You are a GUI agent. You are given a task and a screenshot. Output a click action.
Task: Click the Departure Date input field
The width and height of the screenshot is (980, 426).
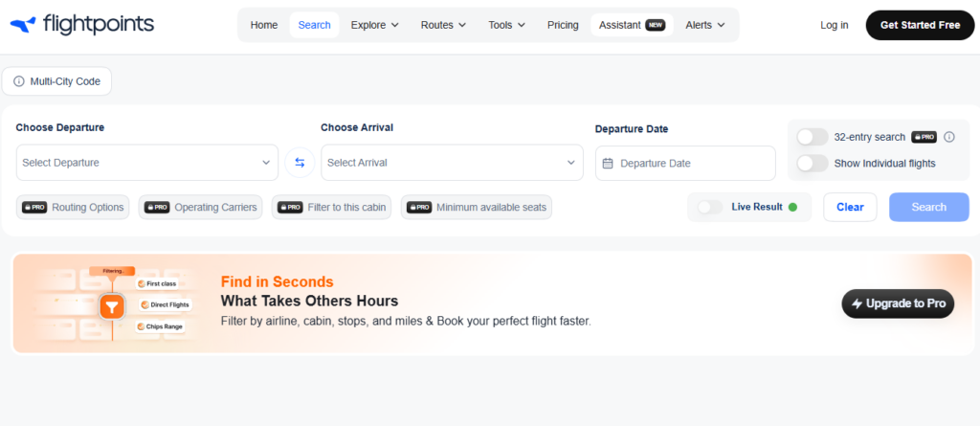coord(685,164)
